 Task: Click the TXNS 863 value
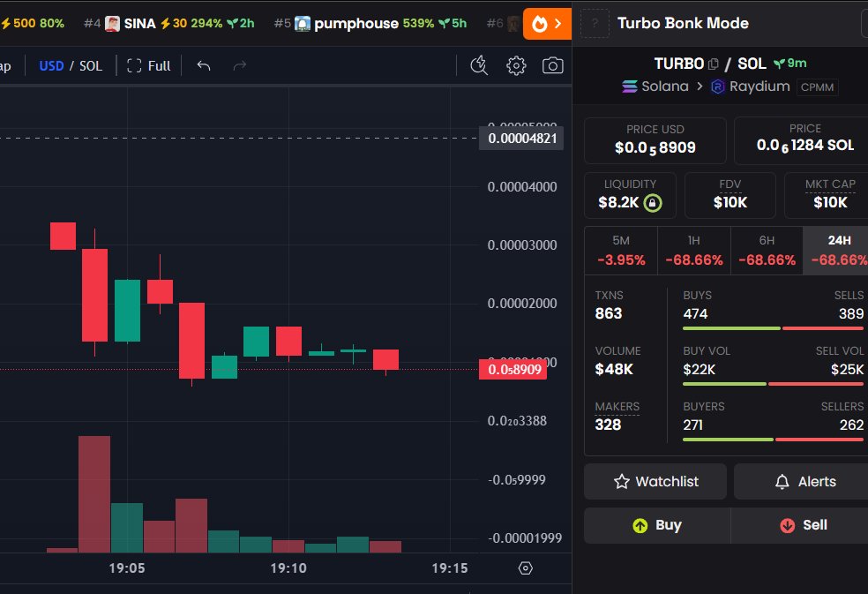(x=609, y=313)
